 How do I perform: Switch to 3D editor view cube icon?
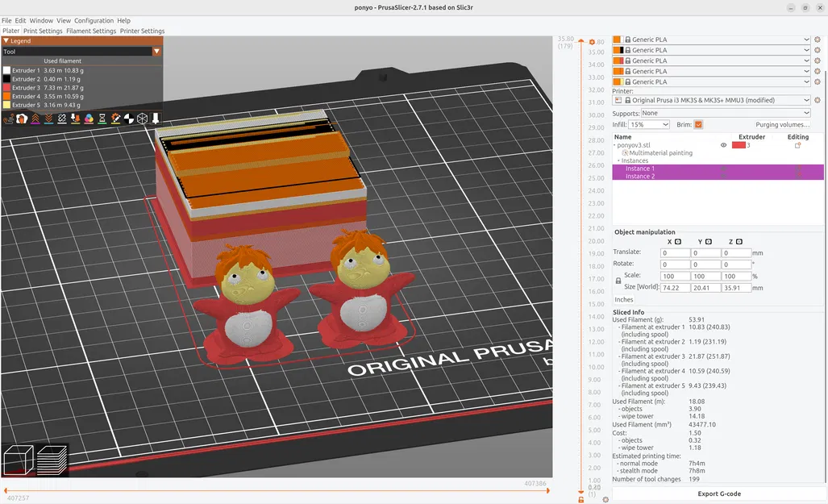pos(19,461)
